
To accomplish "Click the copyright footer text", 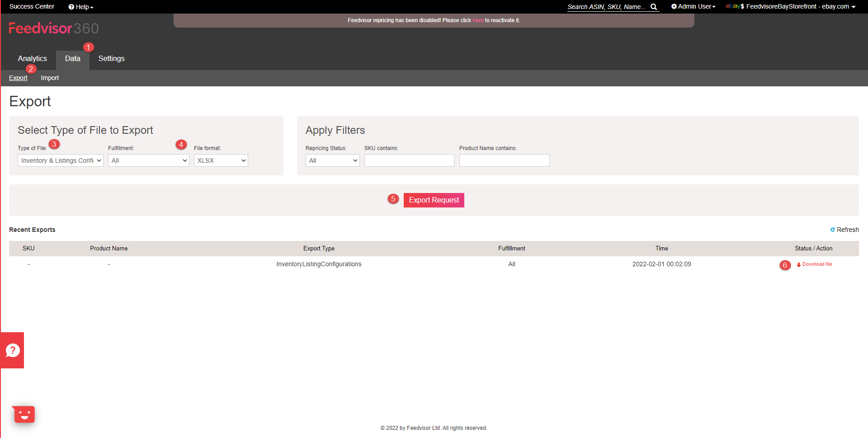I will [434, 428].
